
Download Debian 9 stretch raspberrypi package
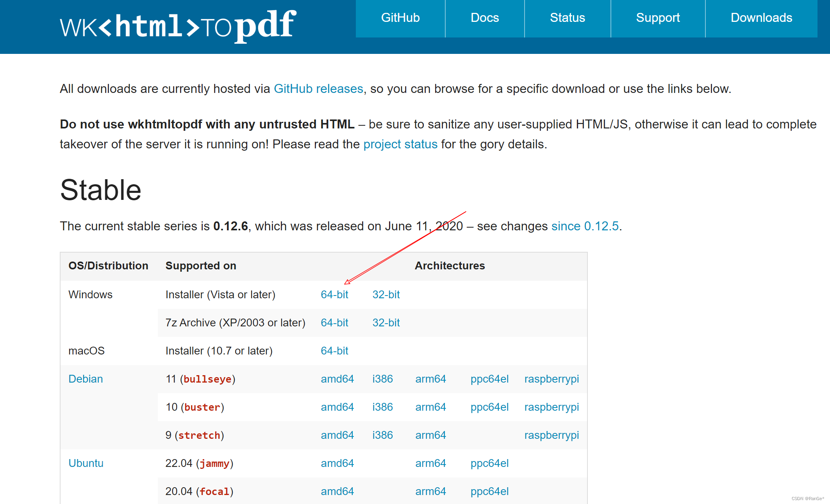point(552,435)
